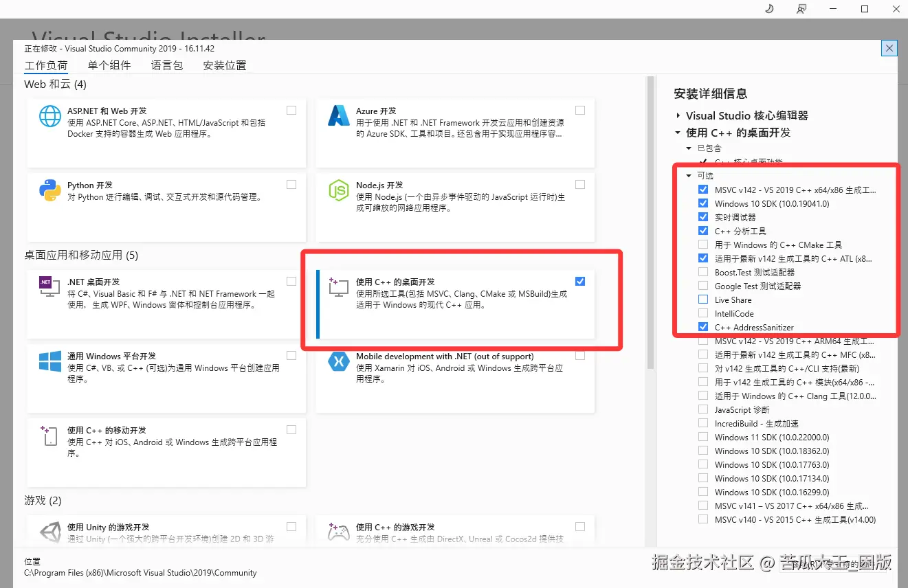The height and width of the screenshot is (588, 908).
Task: Enable the C++ game development checkbox
Action: coord(580,526)
